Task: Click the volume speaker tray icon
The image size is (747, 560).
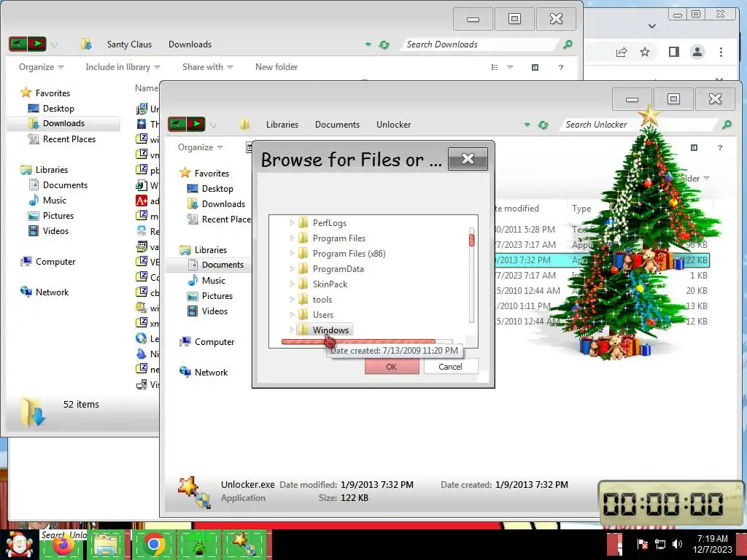Action: coord(677,544)
